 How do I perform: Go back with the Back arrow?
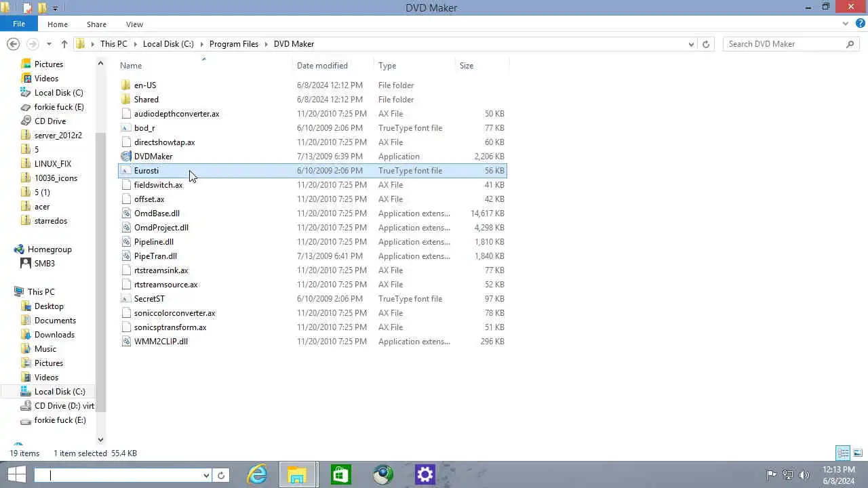point(13,44)
